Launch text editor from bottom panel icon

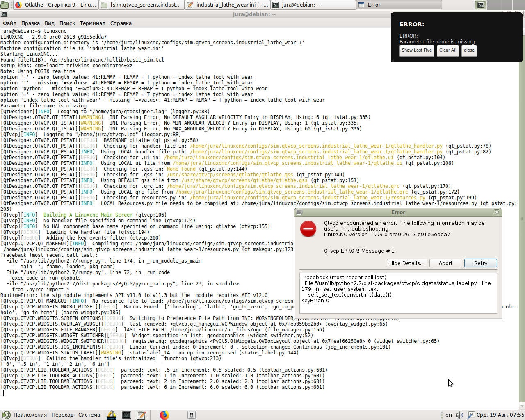[x=142, y=415]
